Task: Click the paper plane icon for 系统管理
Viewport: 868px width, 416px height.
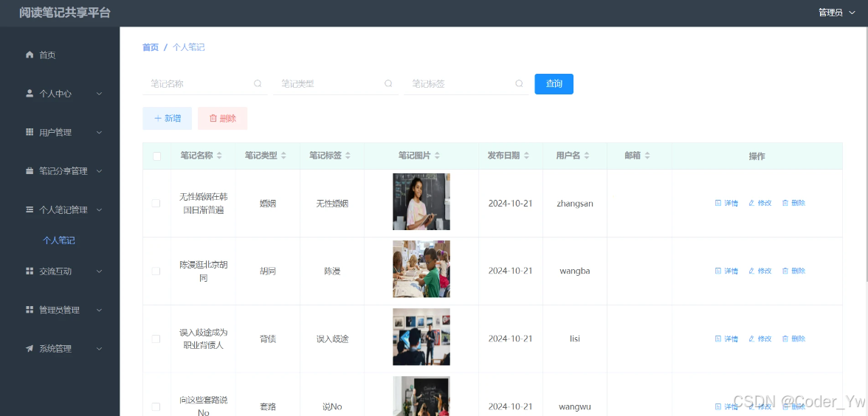Action: pyautogui.click(x=30, y=348)
